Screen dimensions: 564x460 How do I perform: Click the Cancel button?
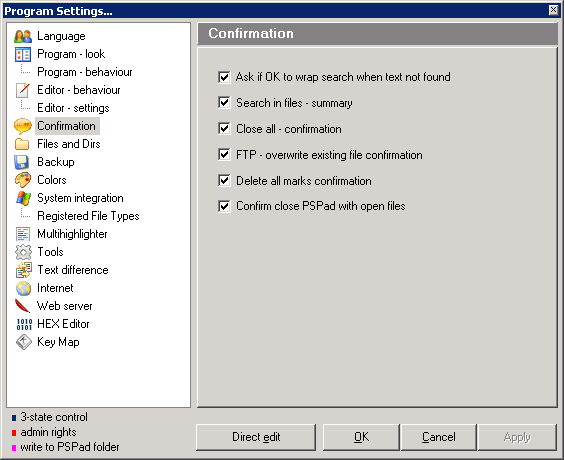pyautogui.click(x=438, y=437)
